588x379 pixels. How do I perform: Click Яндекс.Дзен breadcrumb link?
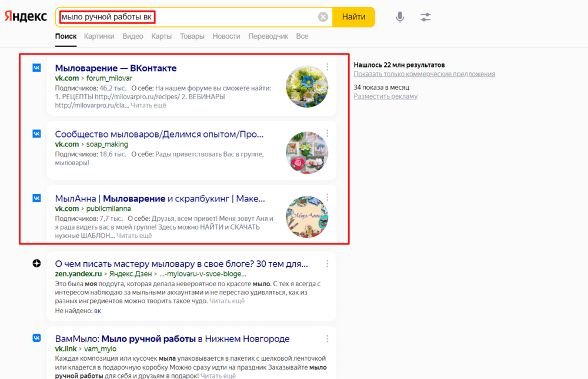131,274
